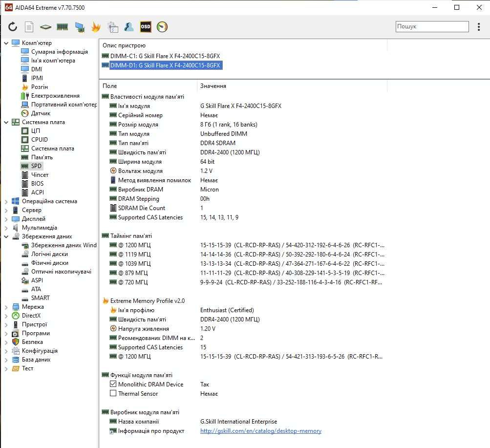Expand the DirectX tree node

tap(6, 316)
